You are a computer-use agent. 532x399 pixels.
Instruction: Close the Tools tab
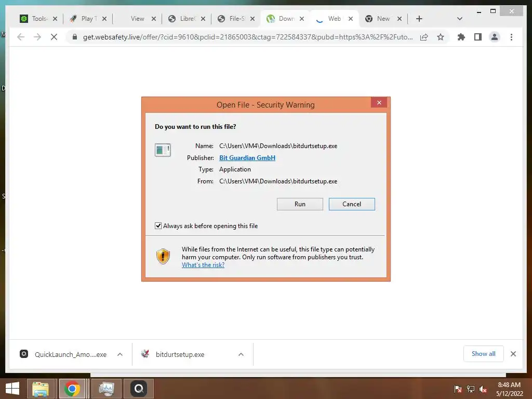coord(55,19)
